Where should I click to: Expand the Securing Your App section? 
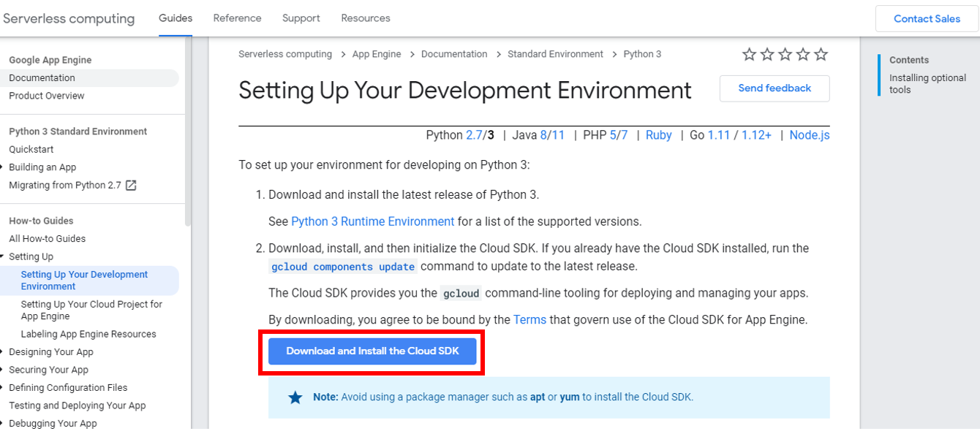point(3,370)
